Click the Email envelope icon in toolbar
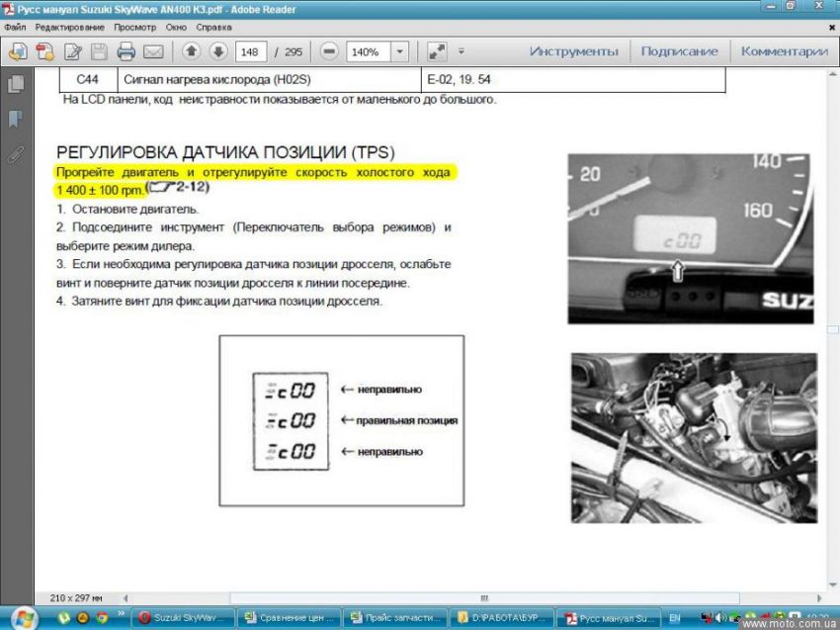 (153, 51)
